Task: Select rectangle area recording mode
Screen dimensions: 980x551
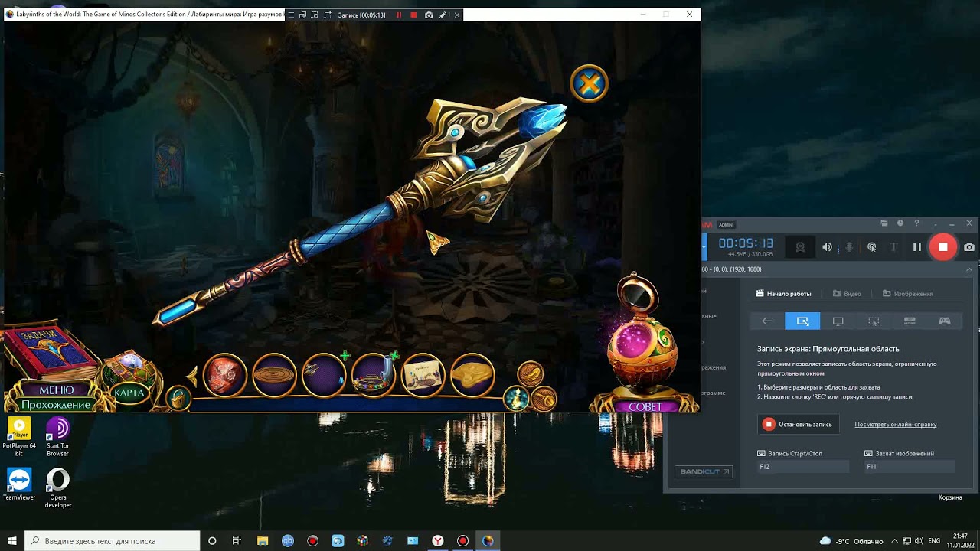Action: (802, 321)
